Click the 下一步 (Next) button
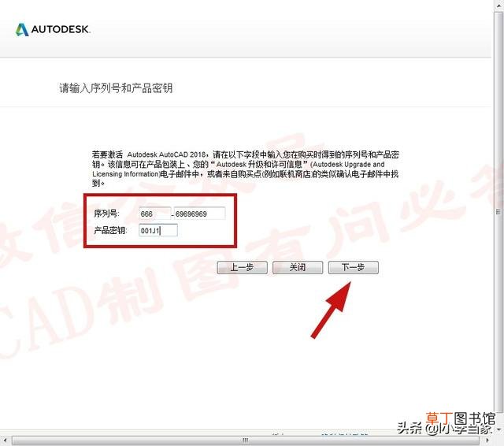Image resolution: width=504 pixels, height=446 pixels. pyautogui.click(x=354, y=268)
